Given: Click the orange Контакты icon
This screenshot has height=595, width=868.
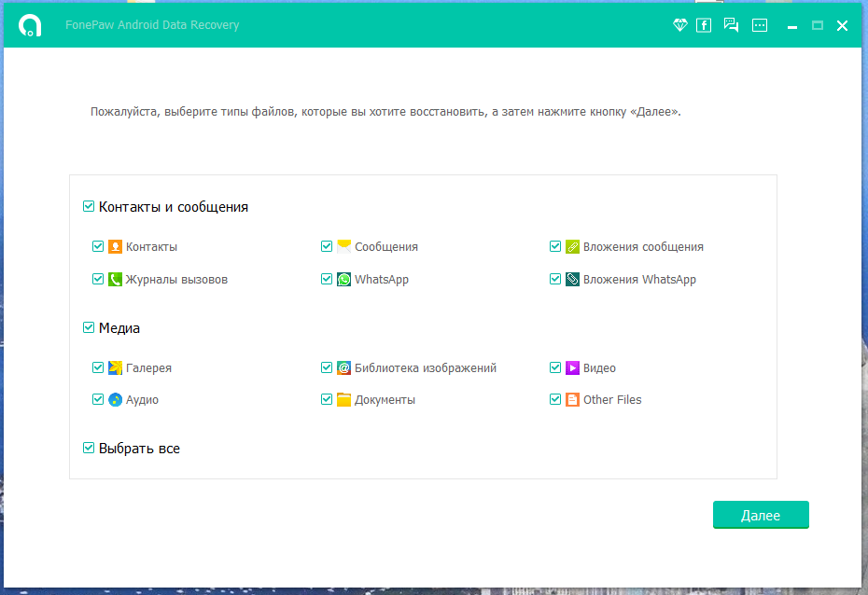Looking at the screenshot, I should [115, 246].
